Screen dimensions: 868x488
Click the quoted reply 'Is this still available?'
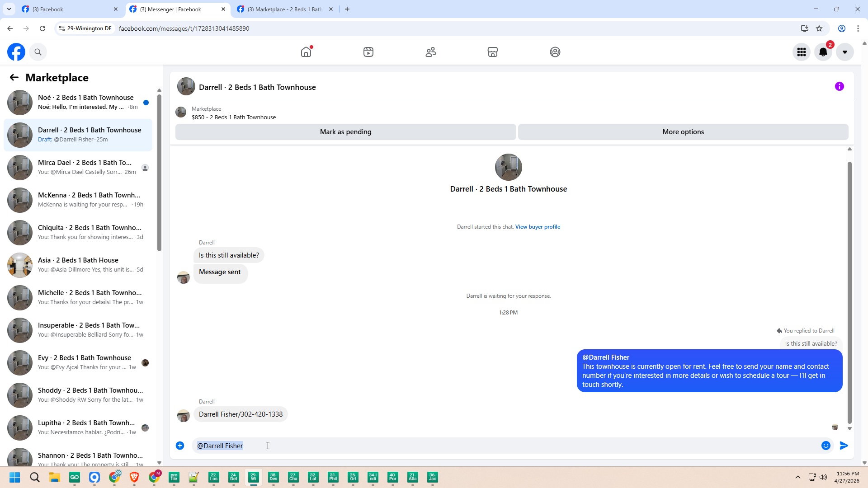click(811, 343)
